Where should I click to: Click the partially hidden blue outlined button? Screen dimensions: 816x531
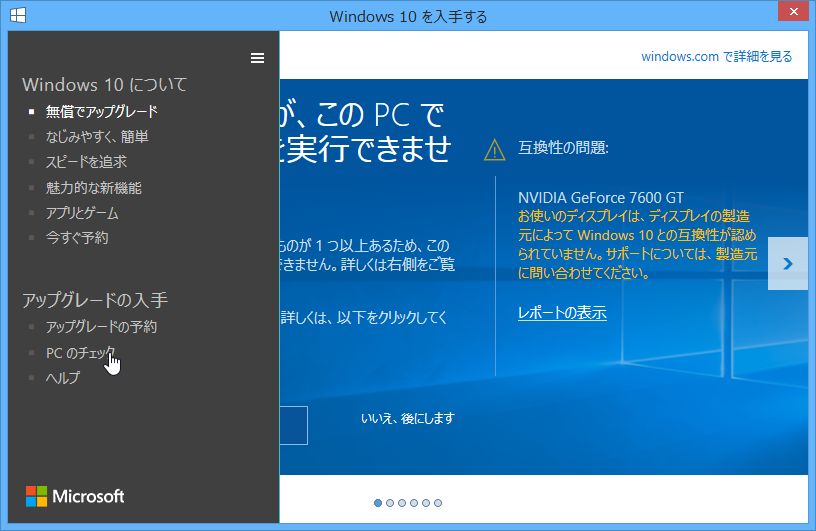pyautogui.click(x=294, y=425)
